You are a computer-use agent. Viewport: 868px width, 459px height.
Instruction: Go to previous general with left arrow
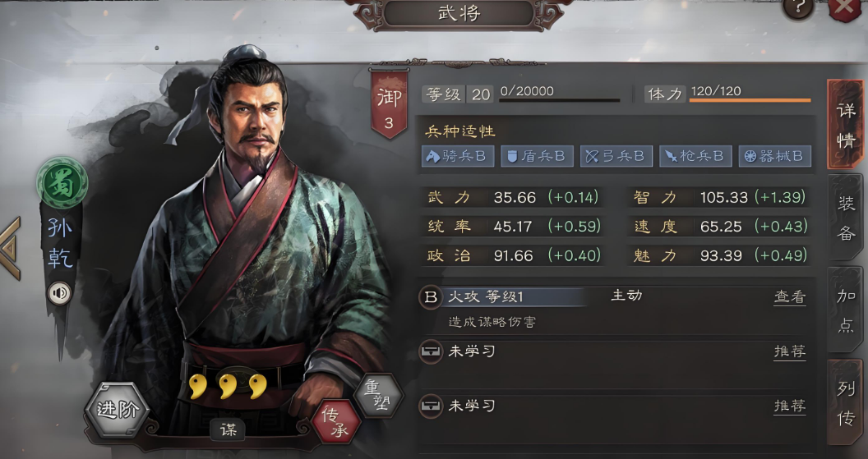coord(11,249)
